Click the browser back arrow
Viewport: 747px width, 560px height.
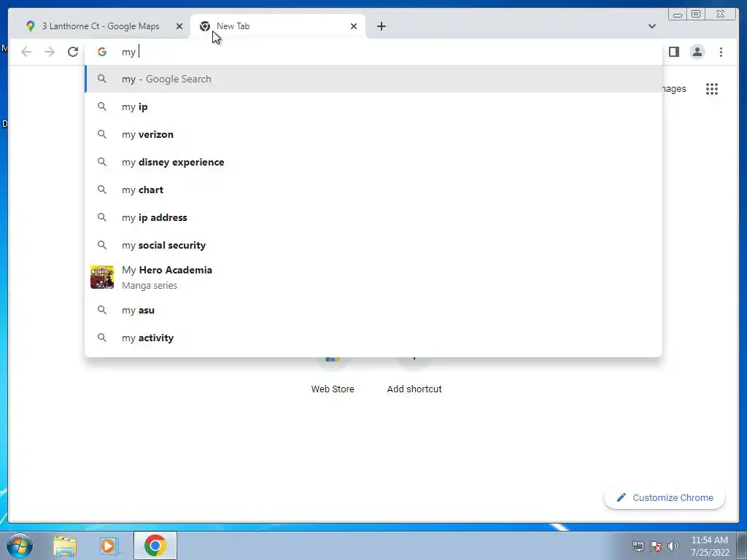(x=26, y=52)
